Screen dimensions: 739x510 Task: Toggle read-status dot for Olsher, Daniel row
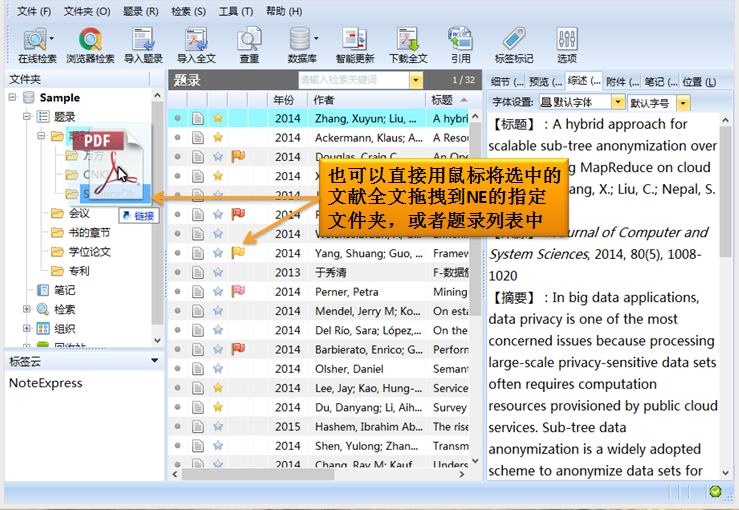tap(178, 369)
